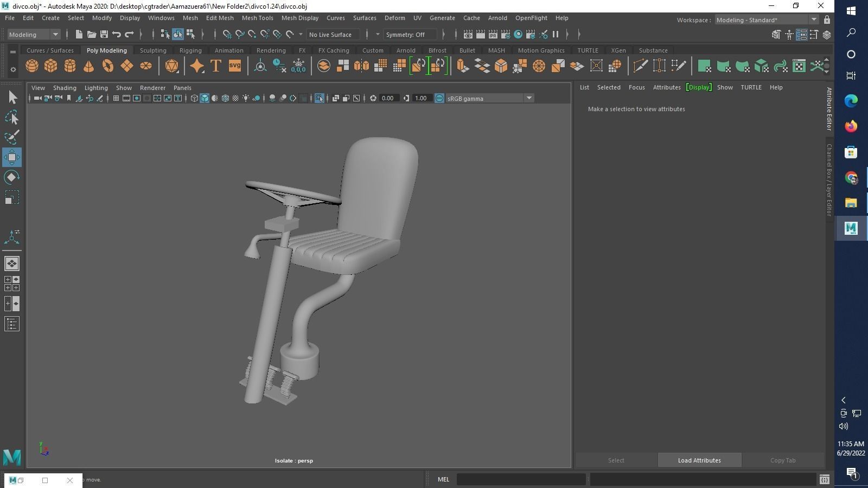
Task: Select the Move tool in the toolbox
Action: (x=12, y=157)
